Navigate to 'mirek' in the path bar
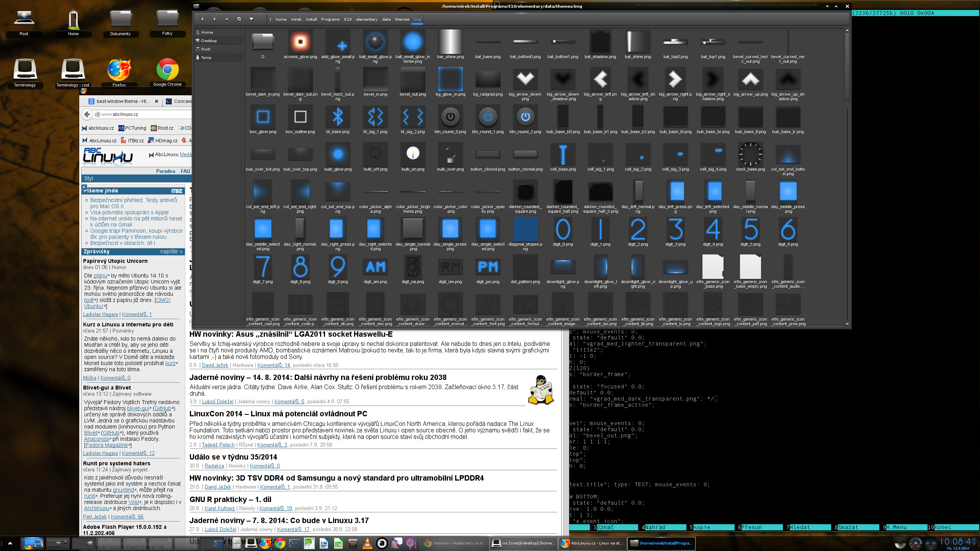 tap(296, 19)
